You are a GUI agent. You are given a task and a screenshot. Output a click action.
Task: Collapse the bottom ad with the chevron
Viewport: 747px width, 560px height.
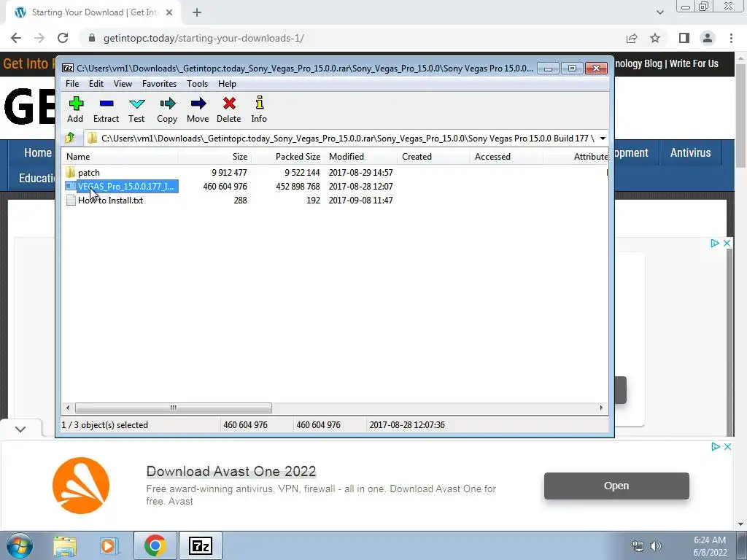(20, 429)
